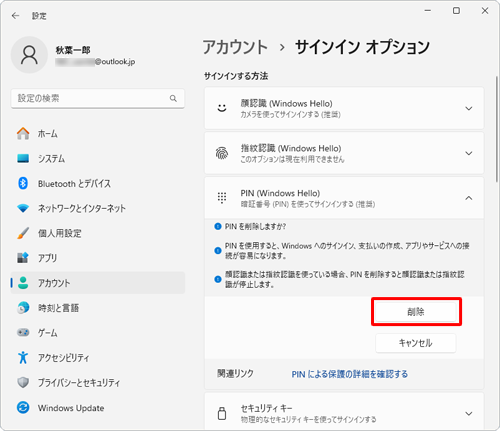This screenshot has width=500, height=431.
Task: Click the Bluetooth icon in the sidebar
Action: (x=23, y=183)
